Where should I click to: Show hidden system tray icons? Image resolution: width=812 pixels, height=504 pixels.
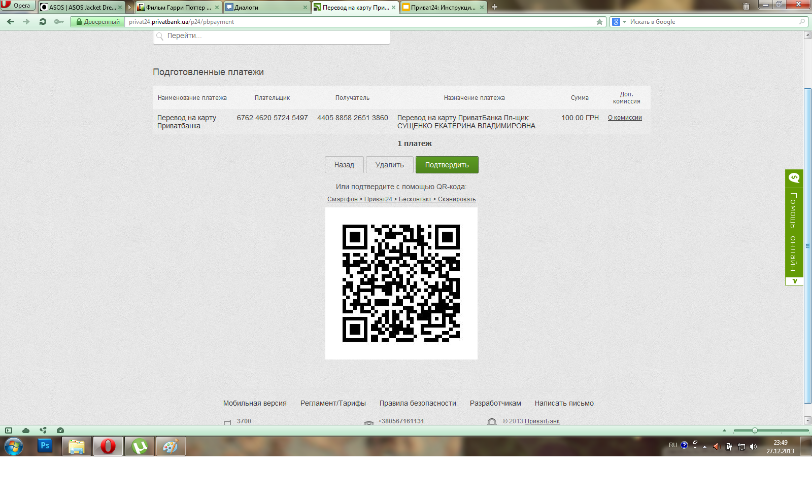704,447
